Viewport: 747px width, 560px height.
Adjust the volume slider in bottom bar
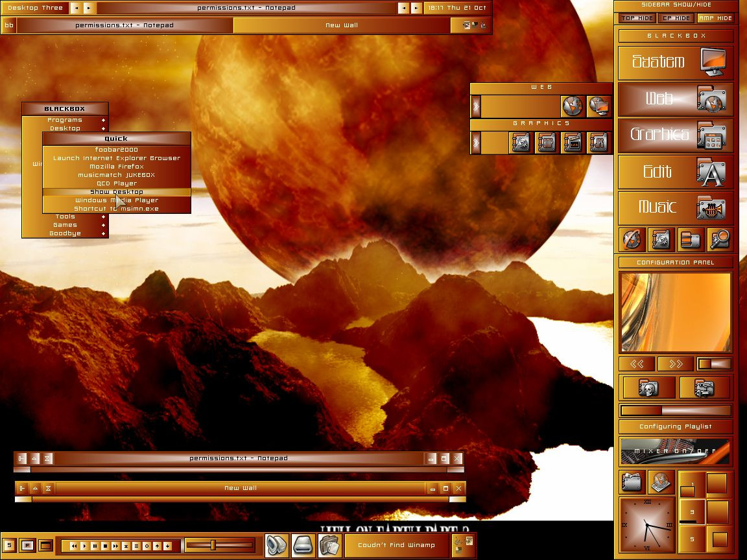[x=219, y=545]
